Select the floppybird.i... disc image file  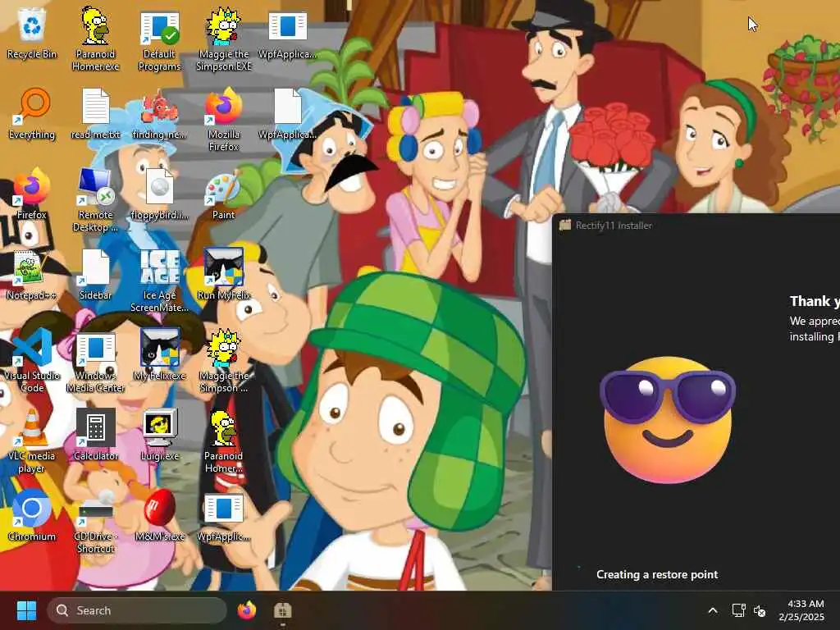pyautogui.click(x=160, y=194)
